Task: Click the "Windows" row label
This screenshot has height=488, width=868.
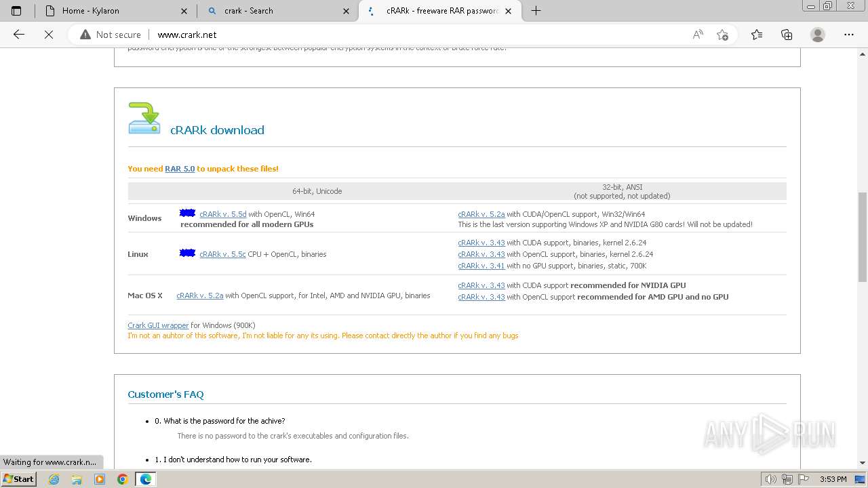Action: [144, 218]
